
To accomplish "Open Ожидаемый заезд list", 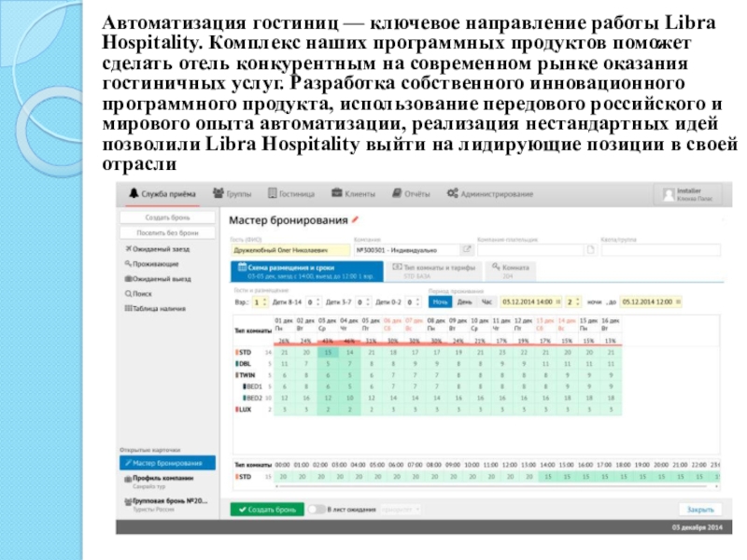I will [158, 249].
